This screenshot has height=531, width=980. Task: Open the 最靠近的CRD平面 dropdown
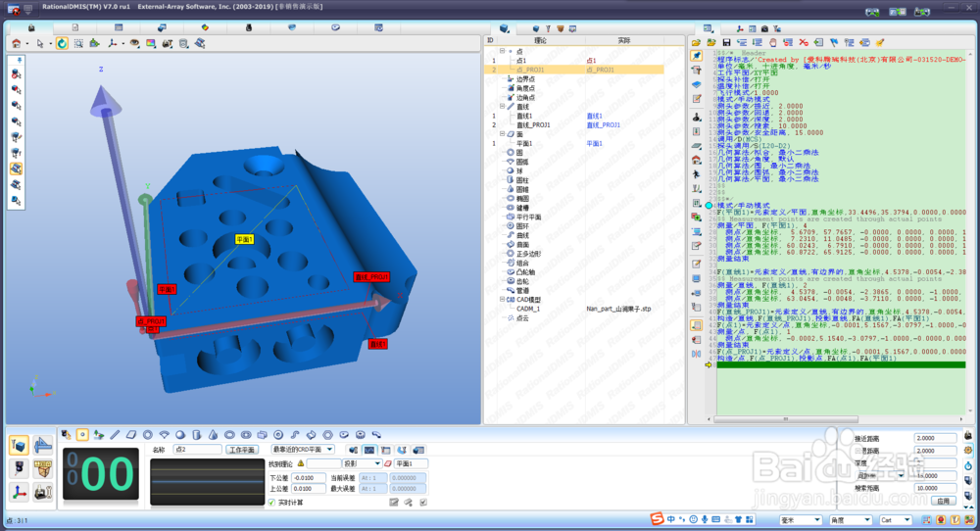[303, 449]
